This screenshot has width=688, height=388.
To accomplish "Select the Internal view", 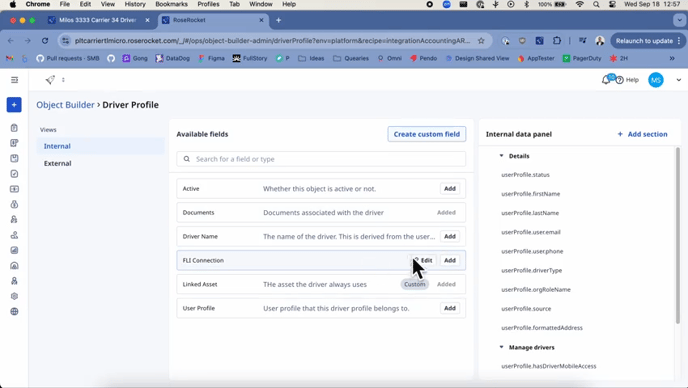I will pos(100,146).
